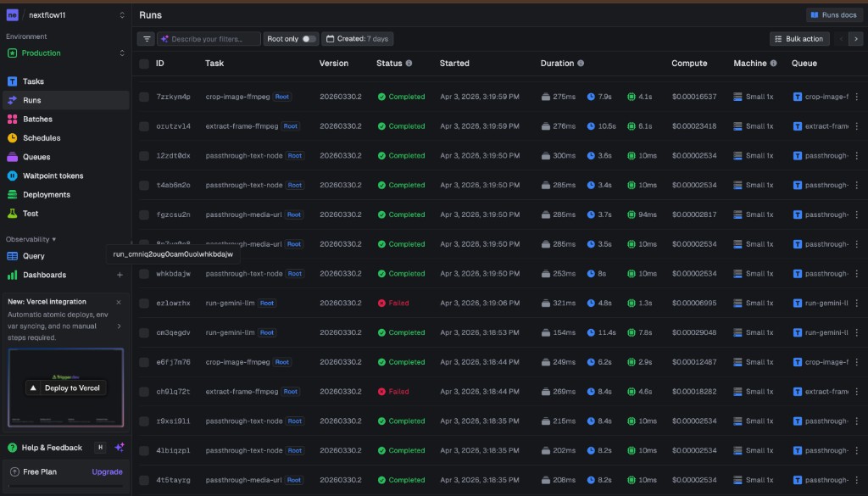This screenshot has height=496, width=868.
Task: Open run 4lbiqzpl
Action: pyautogui.click(x=173, y=450)
